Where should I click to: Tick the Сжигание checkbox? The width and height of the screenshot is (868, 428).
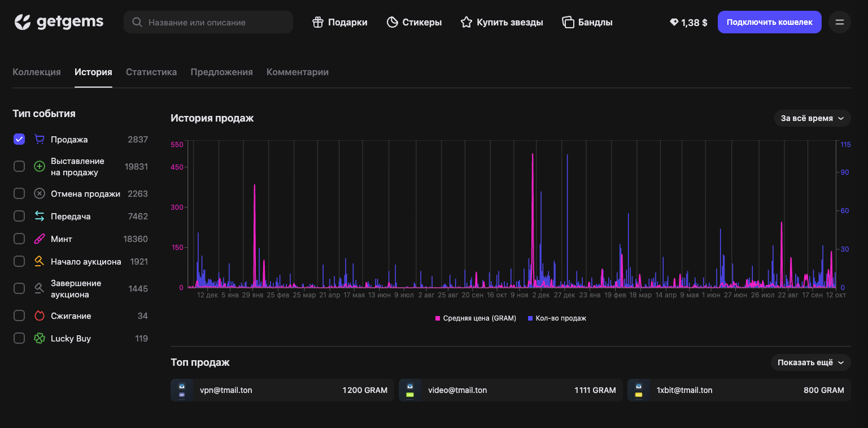(x=19, y=315)
